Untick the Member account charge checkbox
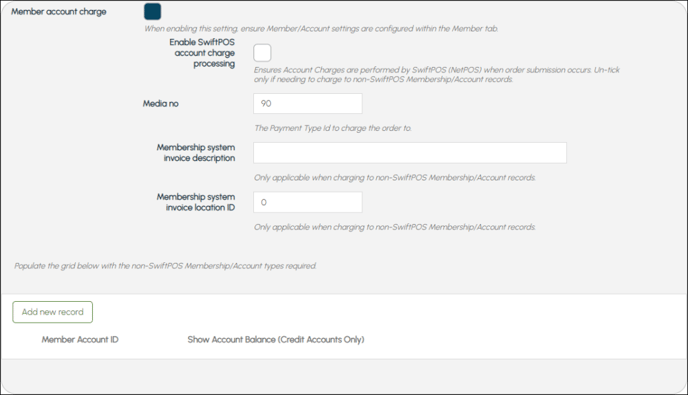Image resolution: width=688 pixels, height=395 pixels. coord(152,11)
